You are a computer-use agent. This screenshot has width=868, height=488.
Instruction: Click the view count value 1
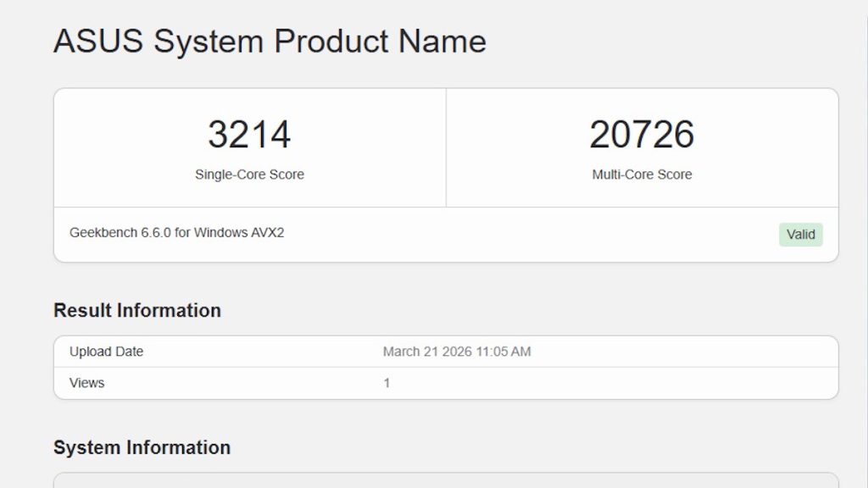pos(387,382)
